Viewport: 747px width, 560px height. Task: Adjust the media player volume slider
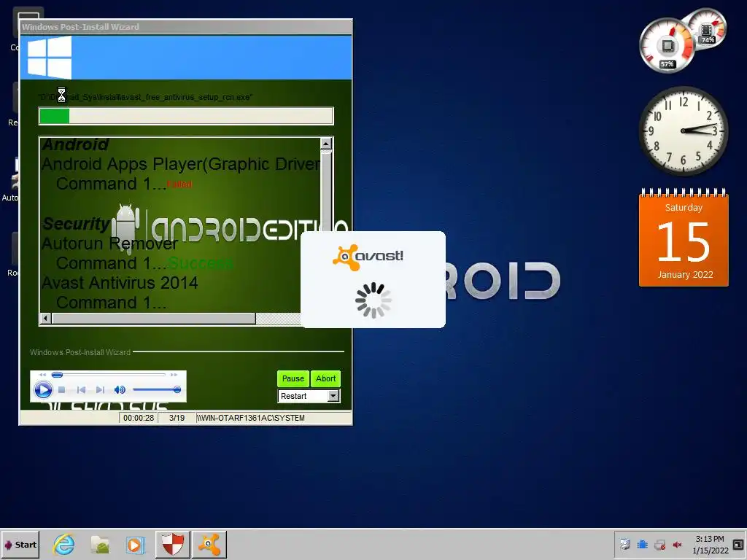click(x=157, y=389)
